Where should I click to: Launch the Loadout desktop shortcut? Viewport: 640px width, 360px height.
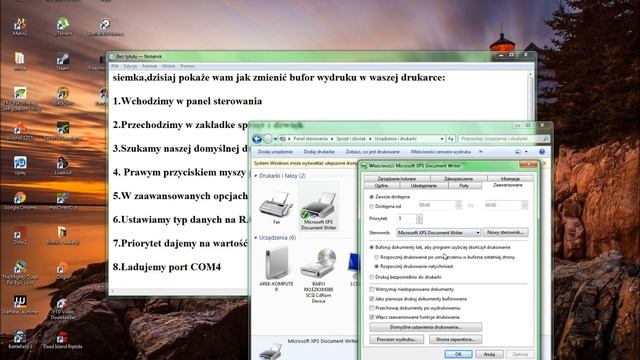(x=62, y=165)
